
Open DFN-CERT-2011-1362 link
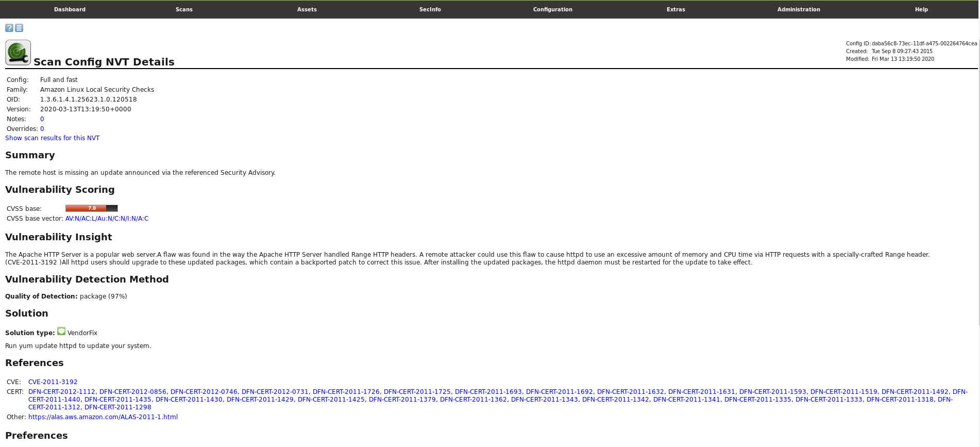click(x=474, y=400)
